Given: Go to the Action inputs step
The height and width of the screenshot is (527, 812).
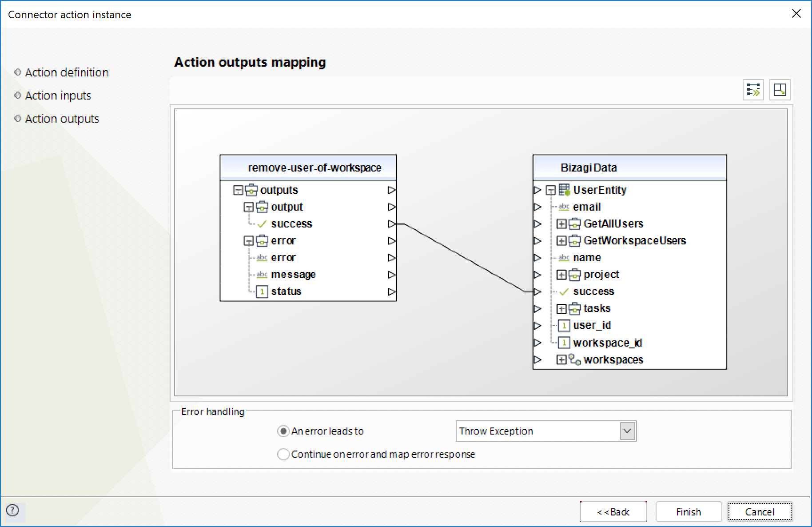Looking at the screenshot, I should (x=58, y=96).
